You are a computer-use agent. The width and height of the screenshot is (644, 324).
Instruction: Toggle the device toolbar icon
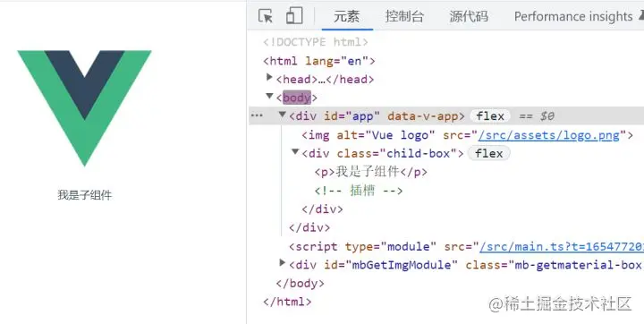[294, 16]
